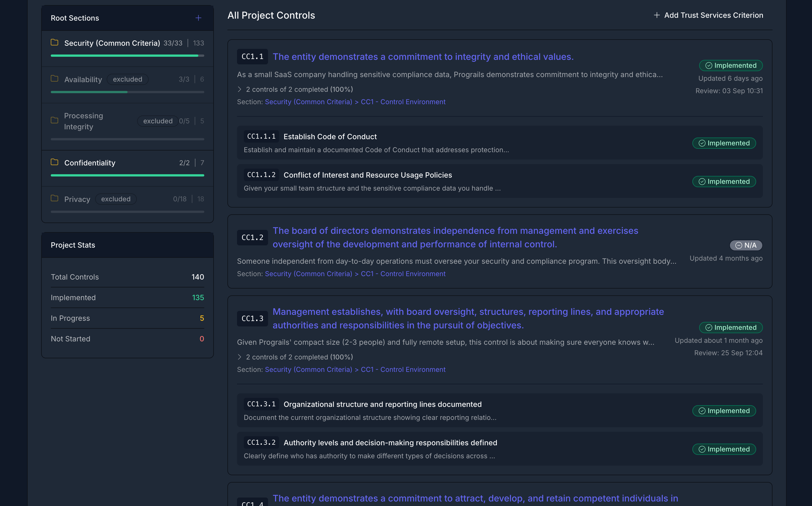812x506 pixels.
Task: Click the Confidentiality progress bar
Action: pyautogui.click(x=127, y=175)
